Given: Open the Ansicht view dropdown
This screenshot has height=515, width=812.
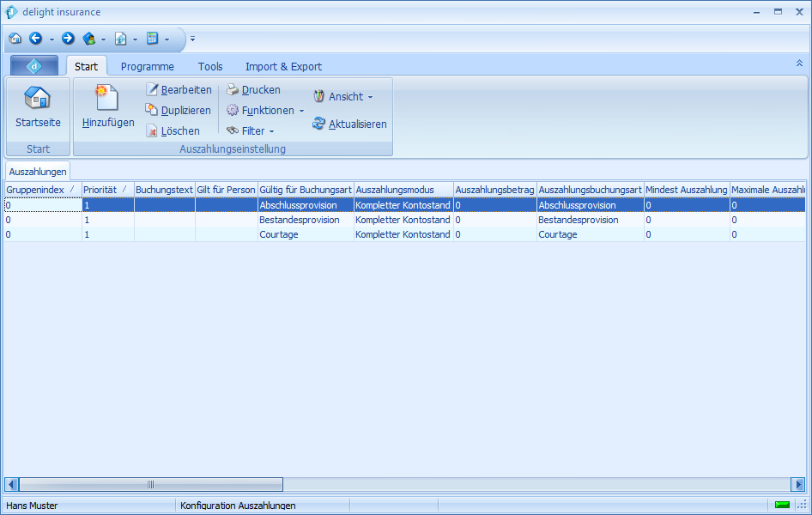Looking at the screenshot, I should pos(343,97).
